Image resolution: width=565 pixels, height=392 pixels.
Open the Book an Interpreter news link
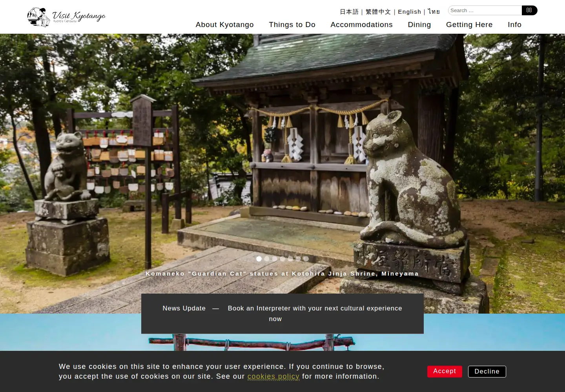pyautogui.click(x=315, y=314)
